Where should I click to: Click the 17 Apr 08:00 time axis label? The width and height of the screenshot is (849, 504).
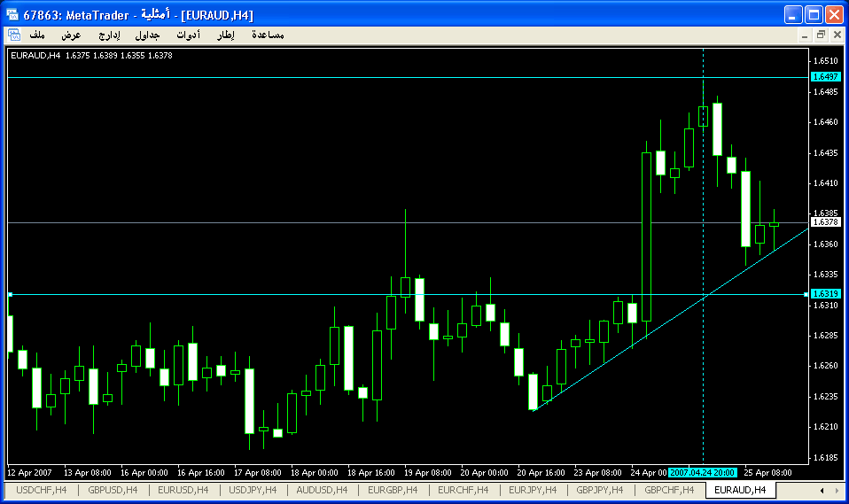[x=257, y=473]
